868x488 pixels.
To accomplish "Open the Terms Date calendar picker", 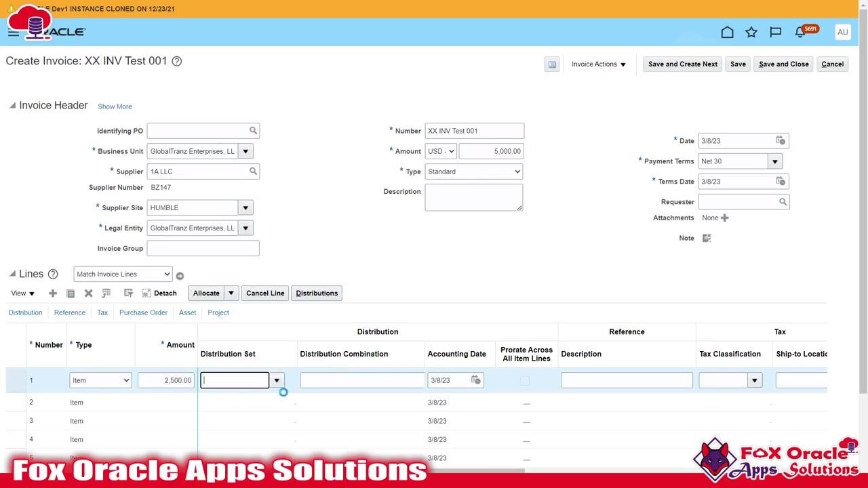I will click(781, 181).
